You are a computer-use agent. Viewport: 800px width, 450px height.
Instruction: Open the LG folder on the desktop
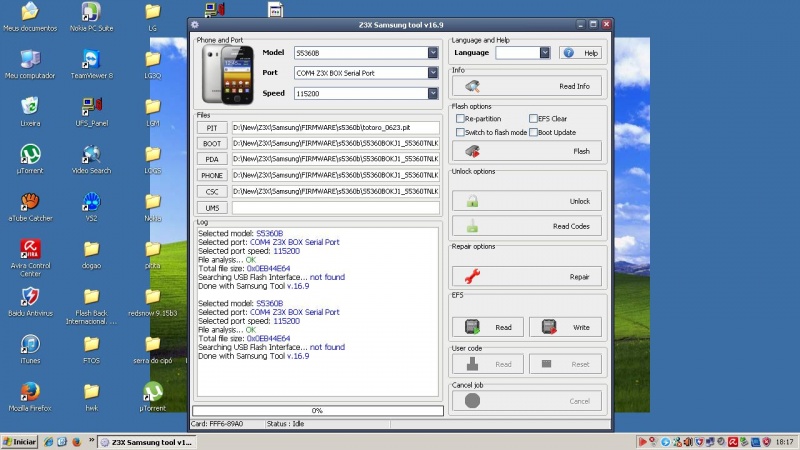153,16
